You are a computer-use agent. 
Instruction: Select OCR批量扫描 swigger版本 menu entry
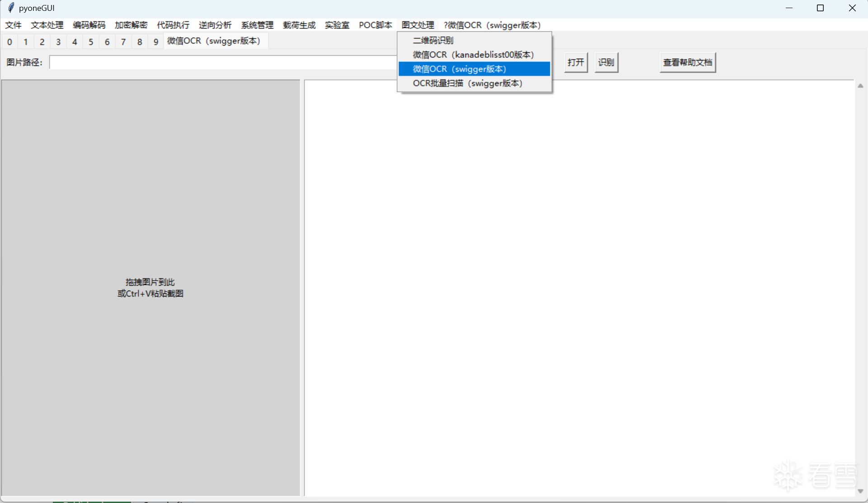tap(467, 83)
